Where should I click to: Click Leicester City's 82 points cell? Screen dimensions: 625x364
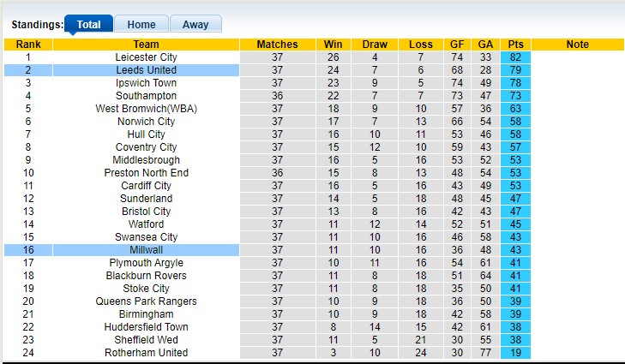point(515,57)
